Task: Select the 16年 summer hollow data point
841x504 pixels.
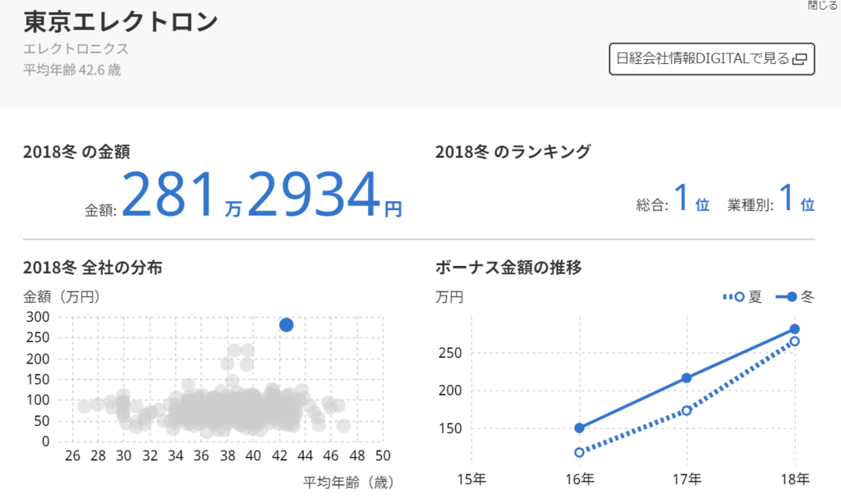Action: click(x=579, y=452)
